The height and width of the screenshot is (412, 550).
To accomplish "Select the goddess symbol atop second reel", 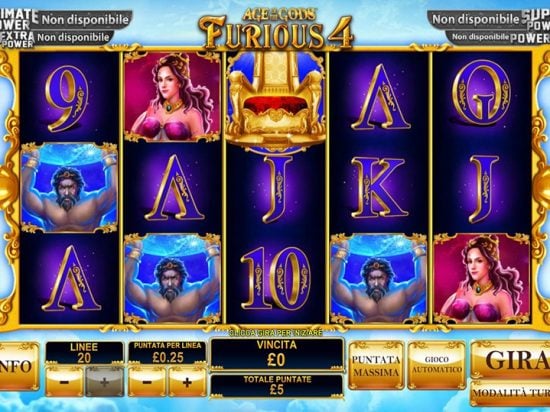I will (172, 97).
